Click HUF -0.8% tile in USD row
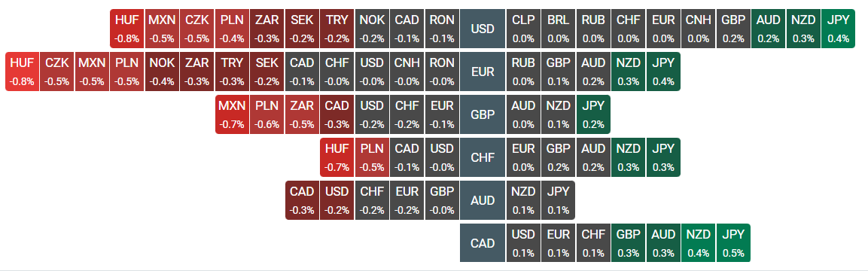This screenshot has height=271, width=868. tap(127, 29)
